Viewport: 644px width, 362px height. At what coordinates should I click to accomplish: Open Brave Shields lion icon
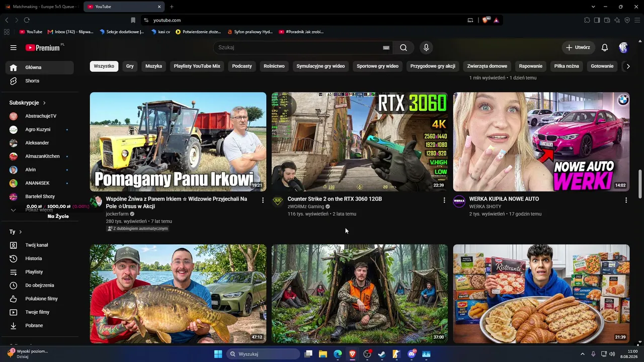click(485, 20)
